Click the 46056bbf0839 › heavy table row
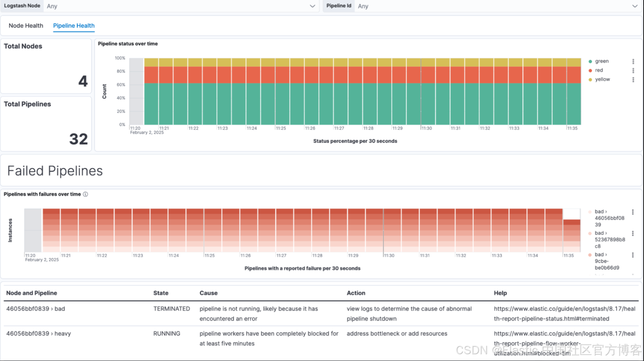The width and height of the screenshot is (644, 361). (39, 333)
